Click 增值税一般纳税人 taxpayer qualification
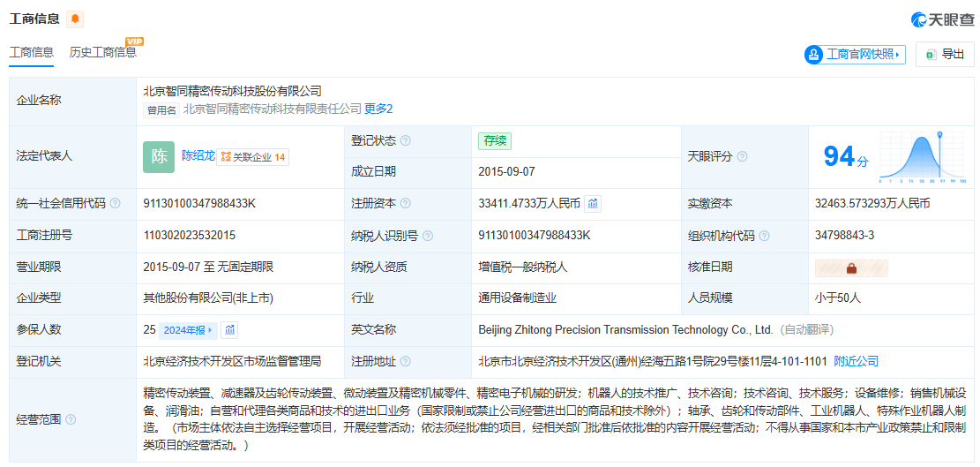The width and height of the screenshot is (980, 467). click(x=522, y=267)
